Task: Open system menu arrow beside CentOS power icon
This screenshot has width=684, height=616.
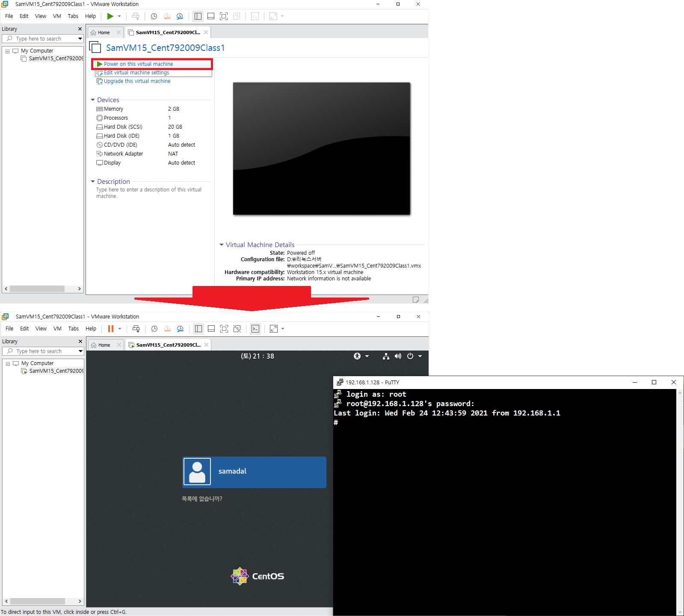Action: coord(420,356)
